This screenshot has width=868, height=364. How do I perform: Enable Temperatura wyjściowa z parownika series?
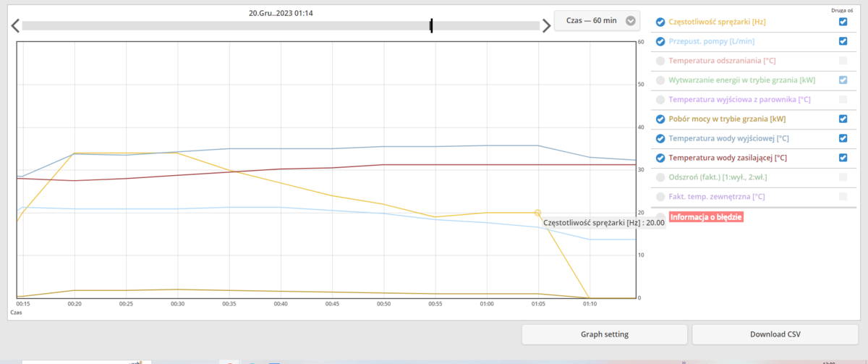660,100
